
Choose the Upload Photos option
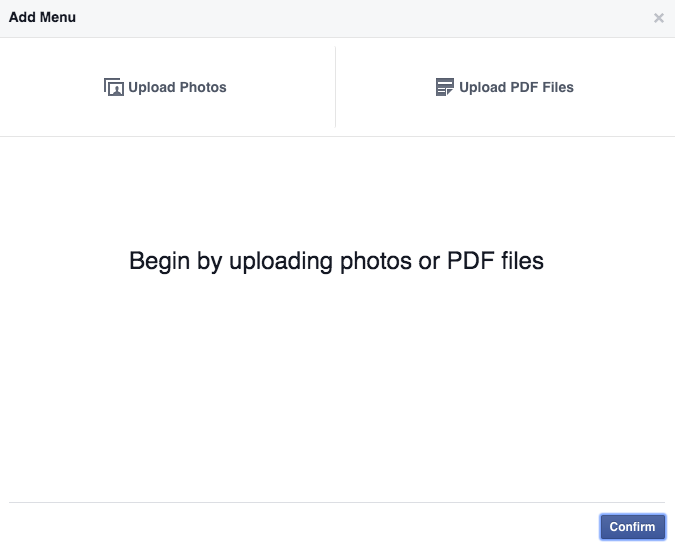[165, 87]
